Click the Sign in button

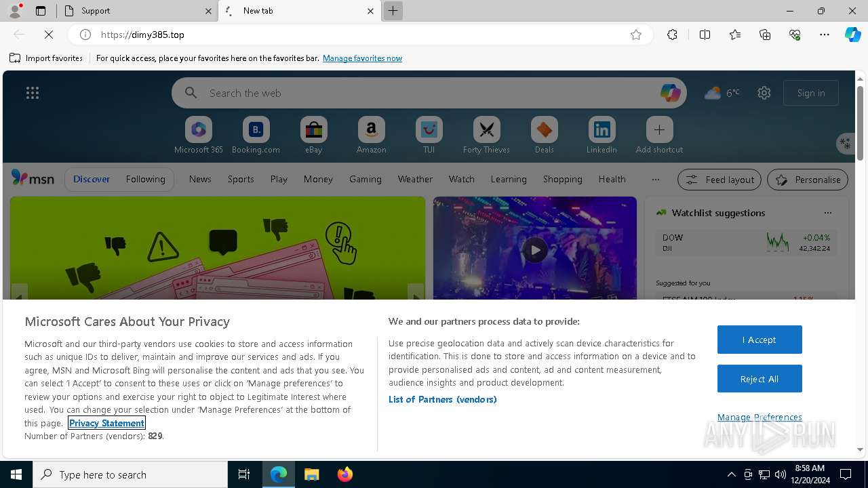click(x=811, y=93)
